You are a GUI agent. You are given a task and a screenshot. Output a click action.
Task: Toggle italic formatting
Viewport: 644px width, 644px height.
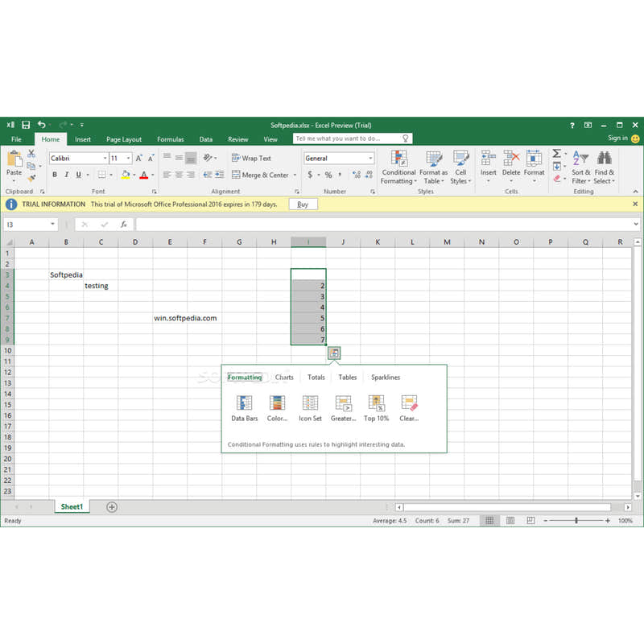point(66,175)
